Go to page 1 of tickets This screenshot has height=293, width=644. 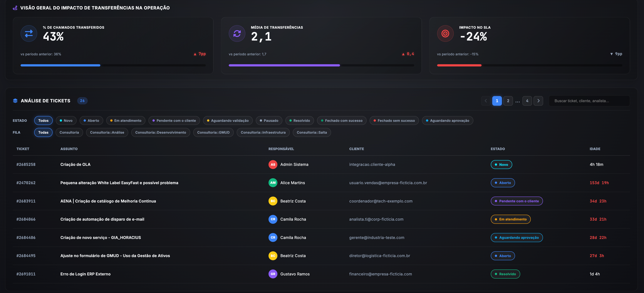pyautogui.click(x=497, y=101)
